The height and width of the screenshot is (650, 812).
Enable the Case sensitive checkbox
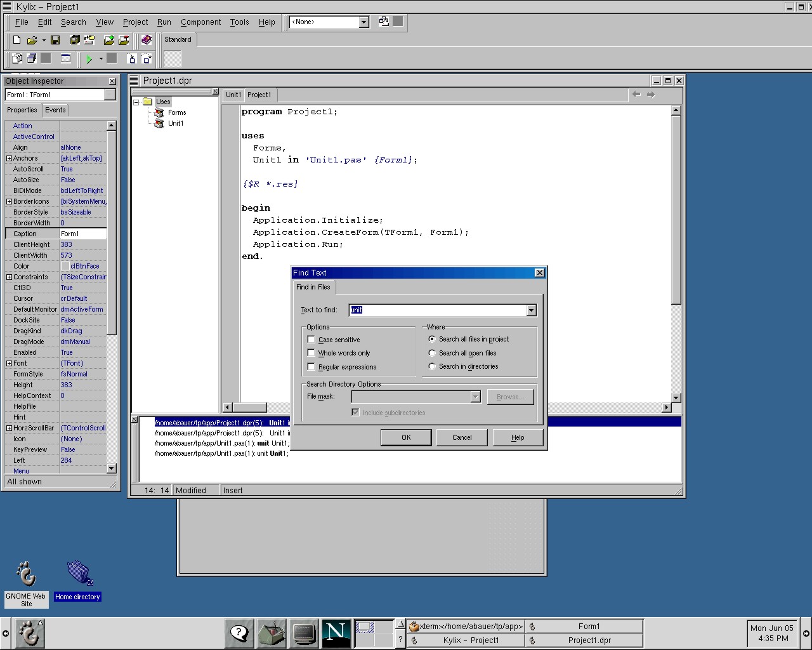(311, 340)
